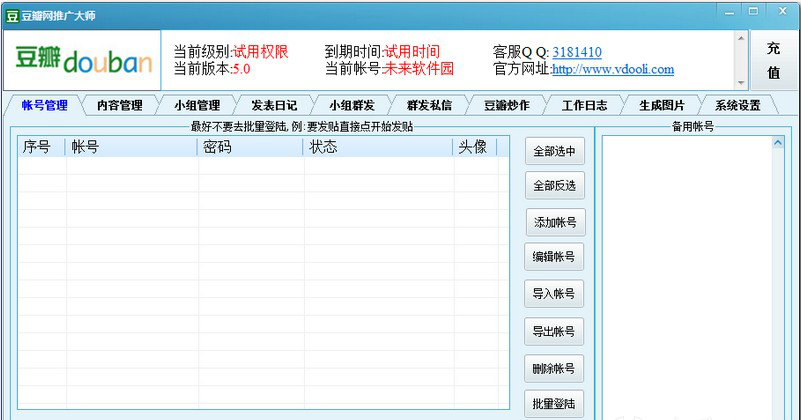
Task: Click the 豆瓣 app icon in title bar
Action: [12, 16]
